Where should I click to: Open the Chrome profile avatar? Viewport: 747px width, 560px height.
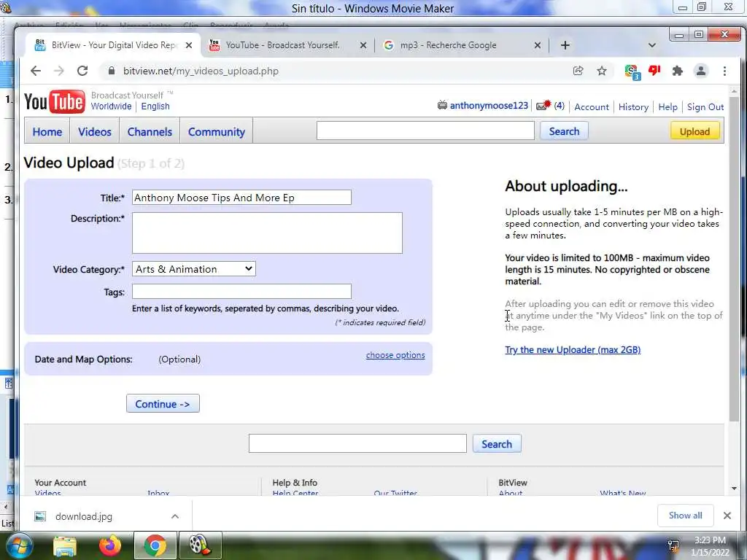click(x=701, y=71)
